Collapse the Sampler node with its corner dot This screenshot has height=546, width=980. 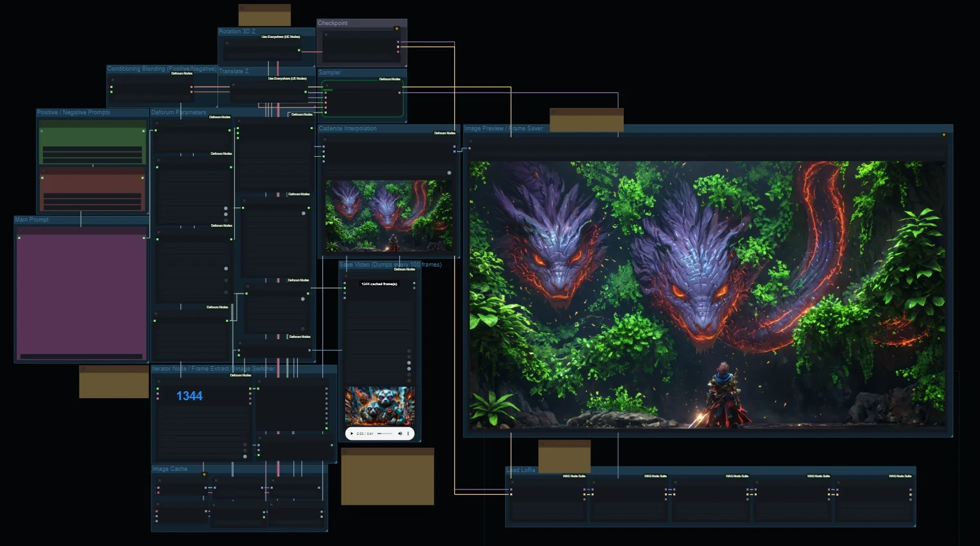[327, 84]
